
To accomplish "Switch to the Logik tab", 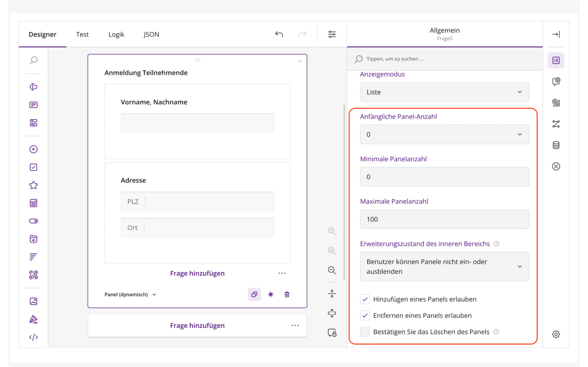I will point(116,34).
